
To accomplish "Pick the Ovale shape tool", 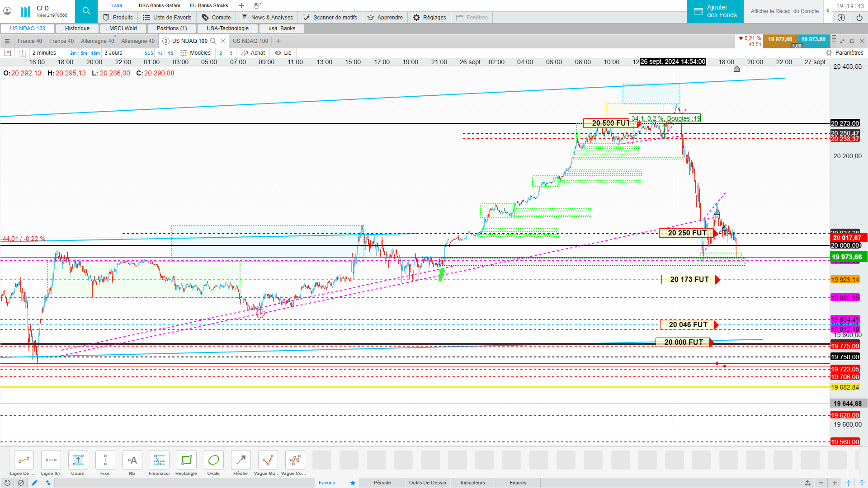I will 213,460.
